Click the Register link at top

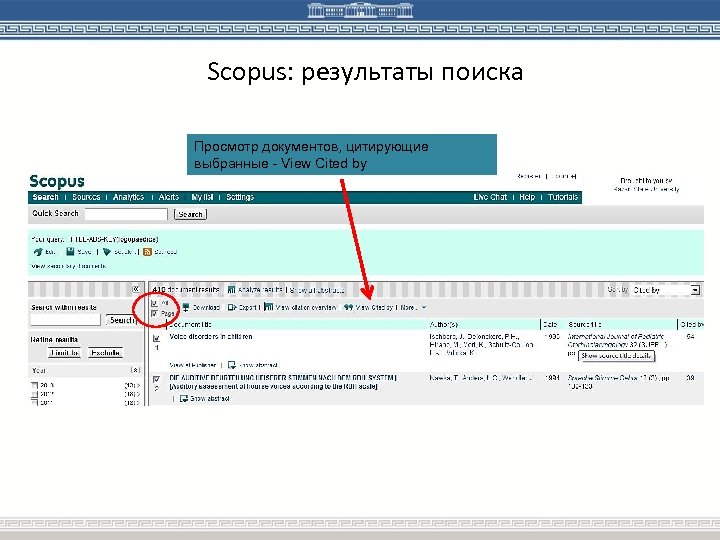point(529,176)
